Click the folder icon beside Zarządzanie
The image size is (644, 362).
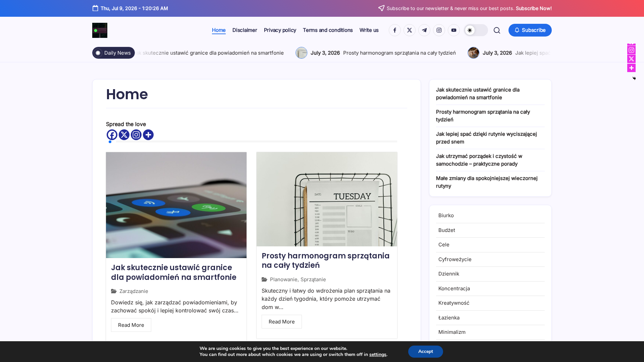click(x=114, y=291)
